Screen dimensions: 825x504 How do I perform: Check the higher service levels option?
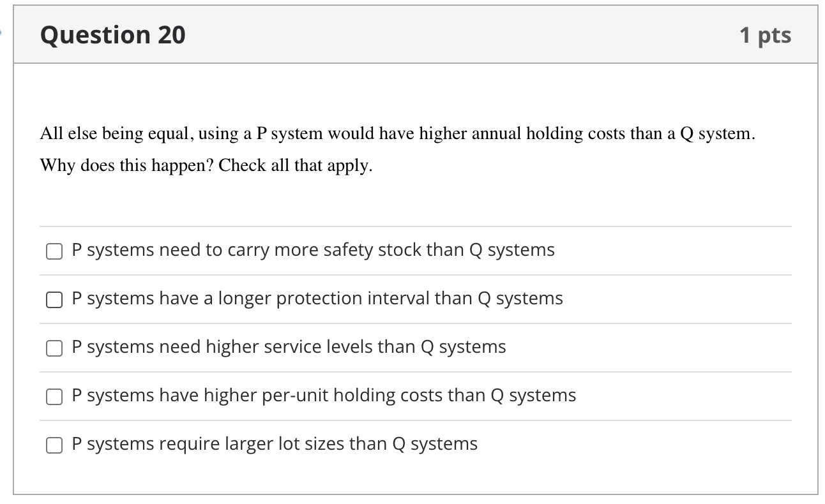(54, 348)
